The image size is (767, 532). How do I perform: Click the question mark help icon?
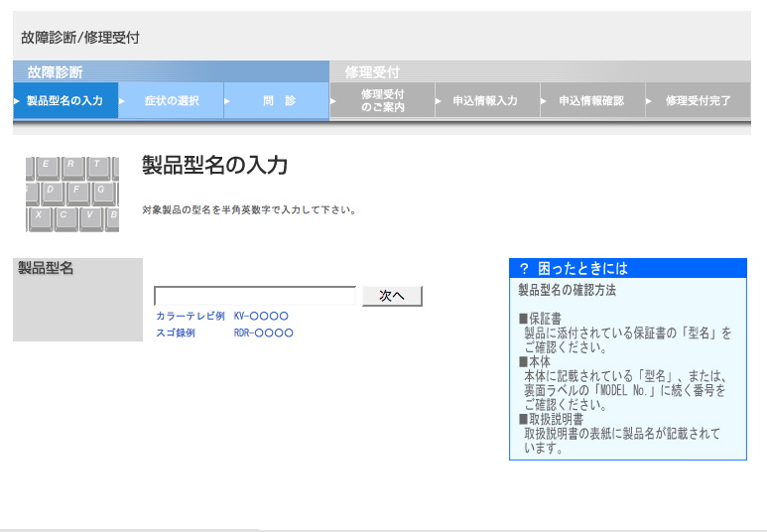pos(524,269)
